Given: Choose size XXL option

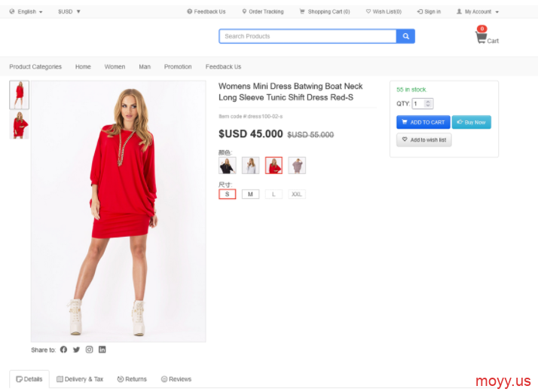Looking at the screenshot, I should (297, 194).
